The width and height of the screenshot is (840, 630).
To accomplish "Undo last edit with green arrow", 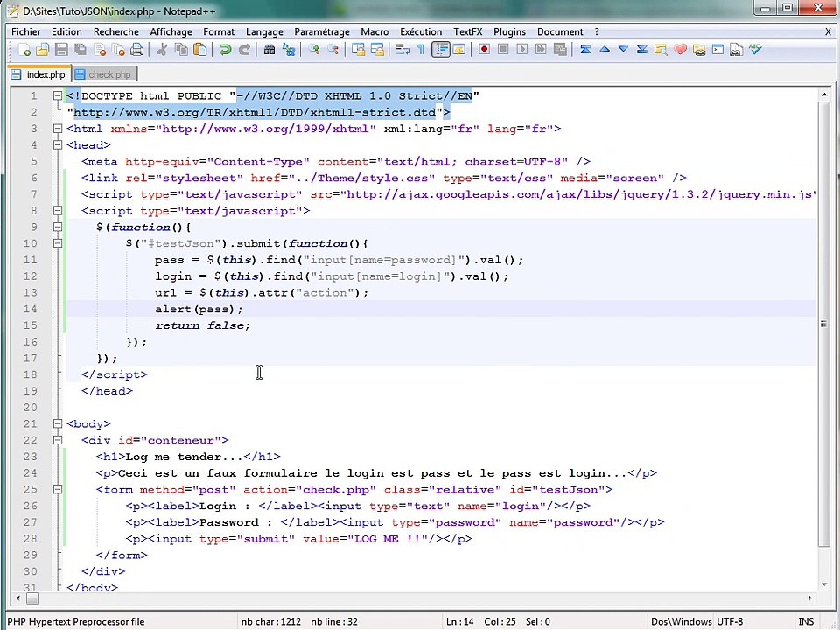I will tap(225, 50).
